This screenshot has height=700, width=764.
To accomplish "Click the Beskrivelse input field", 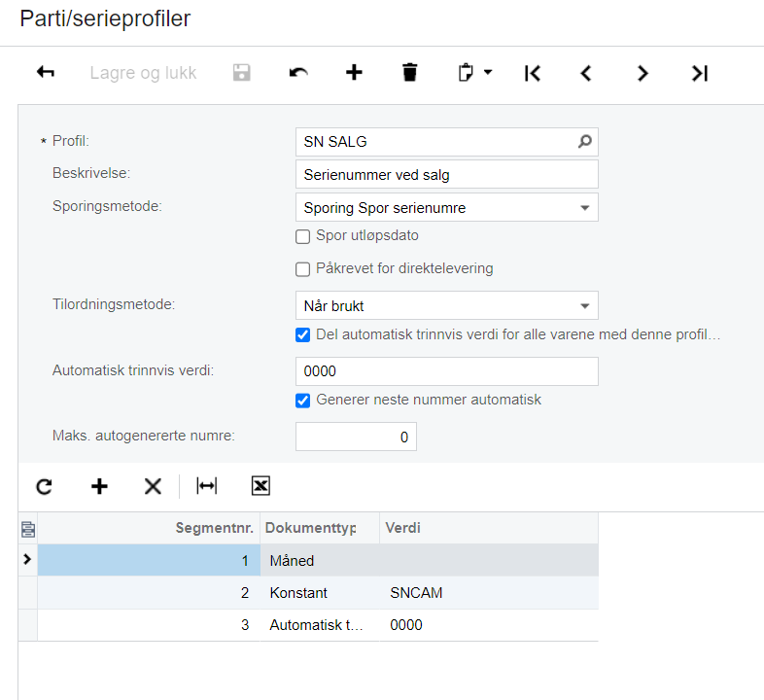I will [447, 174].
